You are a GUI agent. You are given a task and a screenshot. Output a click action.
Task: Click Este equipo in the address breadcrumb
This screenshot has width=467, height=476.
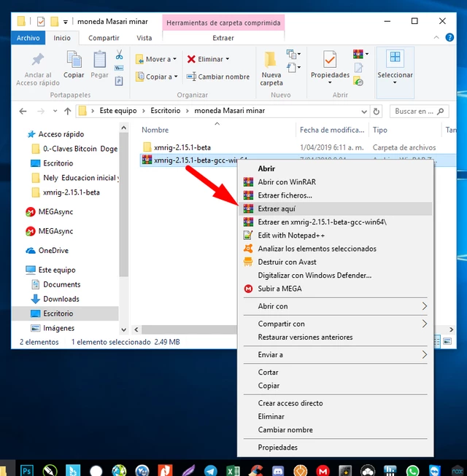pos(118,111)
